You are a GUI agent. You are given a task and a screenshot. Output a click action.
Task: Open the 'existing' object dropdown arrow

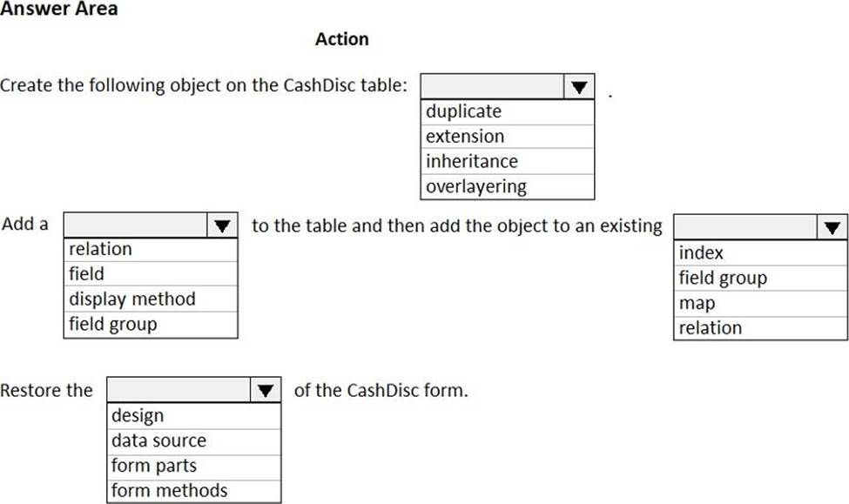pos(832,228)
